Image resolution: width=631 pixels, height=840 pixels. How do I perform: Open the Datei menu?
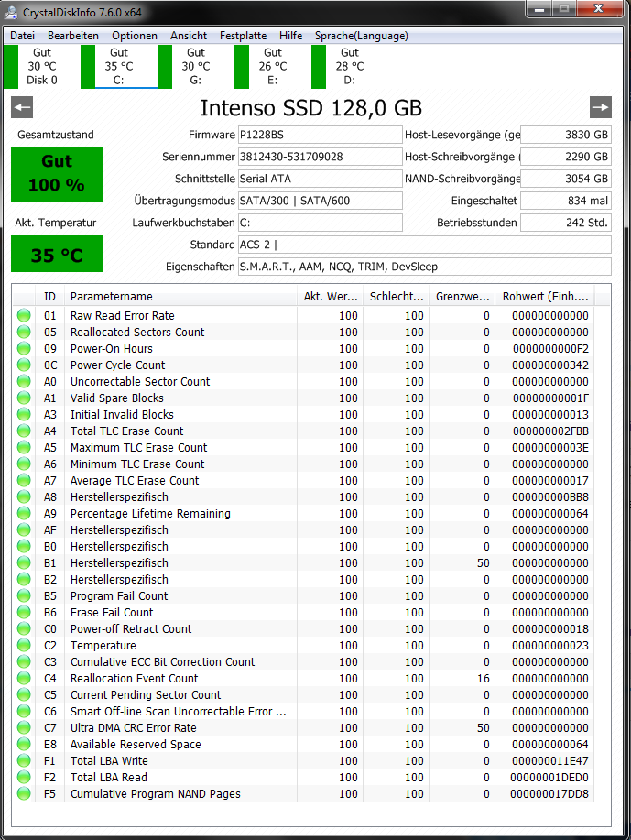[23, 36]
